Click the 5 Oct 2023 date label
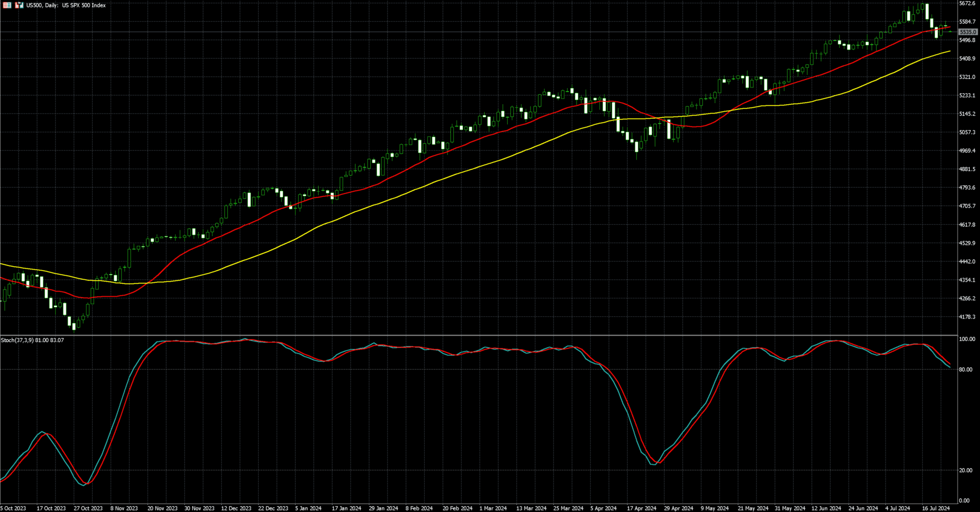 13,509
